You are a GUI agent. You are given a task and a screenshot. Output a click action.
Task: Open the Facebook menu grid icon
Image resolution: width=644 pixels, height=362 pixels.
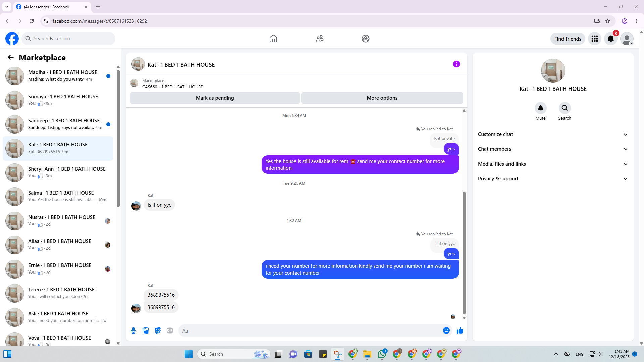(x=594, y=39)
